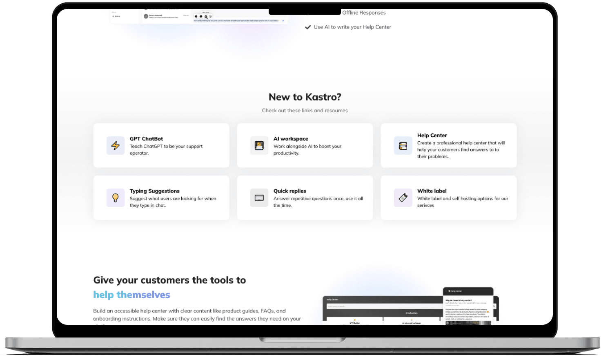Click 'Give your customers the tools to' heading

(x=169, y=280)
